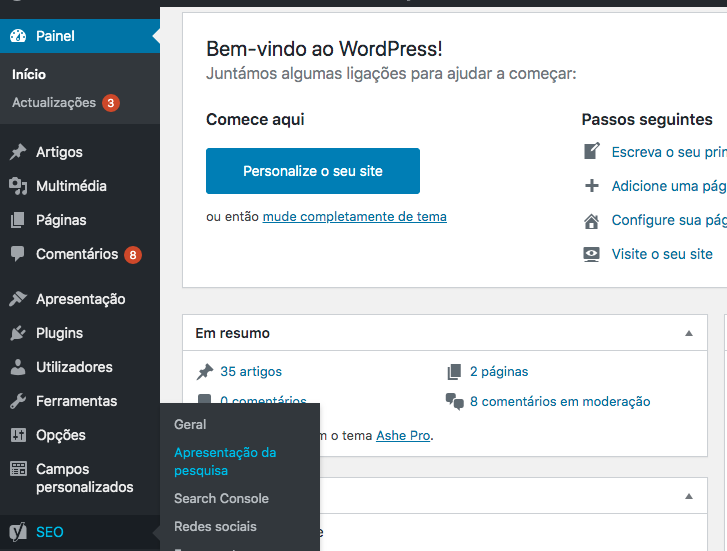
Task: Open the Painel menu item
Action: click(x=80, y=36)
